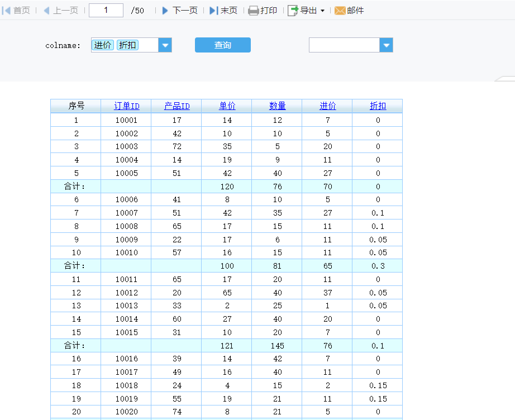
Task: Click the mail (邮件) envelope icon
Action: pyautogui.click(x=340, y=11)
